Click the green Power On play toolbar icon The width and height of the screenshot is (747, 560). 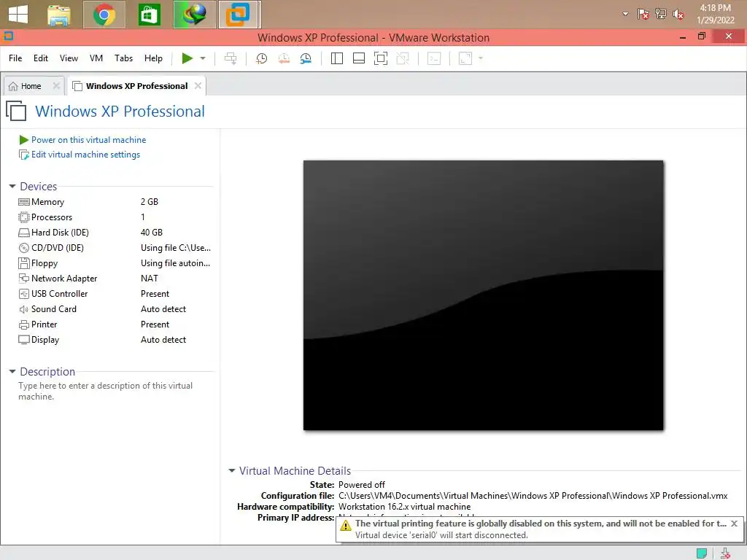(187, 58)
